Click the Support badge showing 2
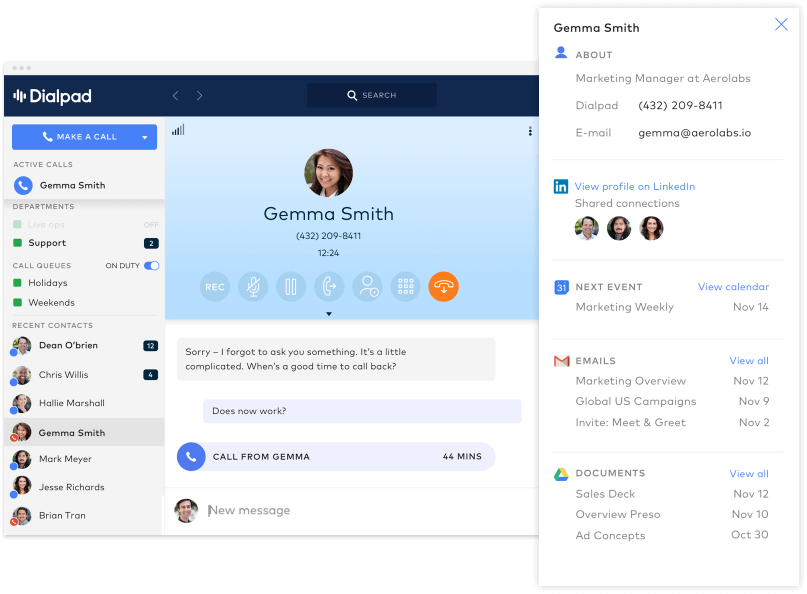This screenshot has width=807, height=594. pos(151,243)
